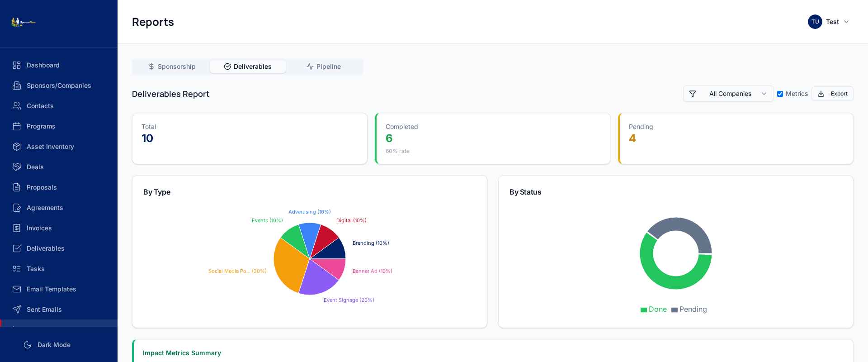Expand the Test user menu chevron
Viewport: 868px width, 362px height.
pyautogui.click(x=846, y=22)
